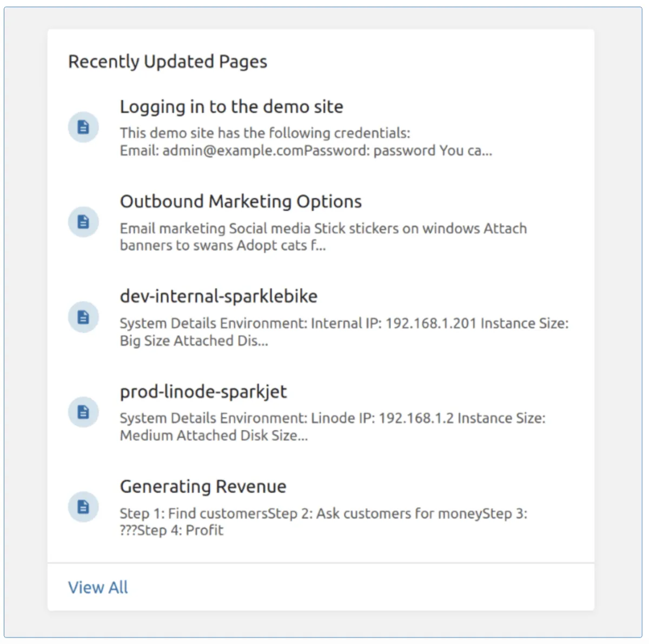Click the excerpt starting 'This demo site has the following credentials'
Screen dimensions: 649x644
coord(306,142)
